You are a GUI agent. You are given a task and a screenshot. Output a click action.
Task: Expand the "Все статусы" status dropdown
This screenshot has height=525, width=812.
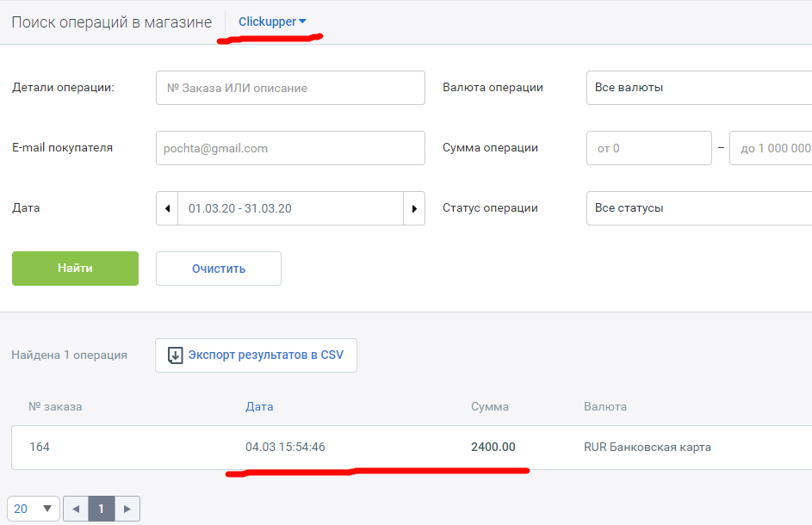698,208
